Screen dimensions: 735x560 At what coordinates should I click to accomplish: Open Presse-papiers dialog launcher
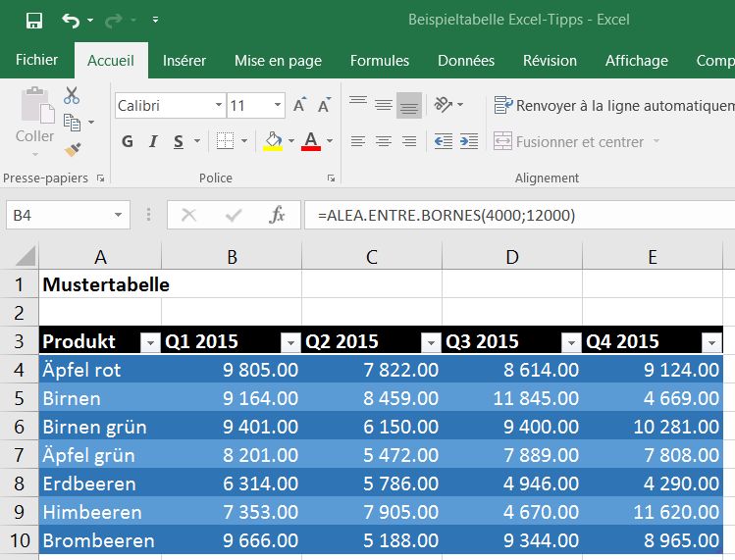(100, 178)
